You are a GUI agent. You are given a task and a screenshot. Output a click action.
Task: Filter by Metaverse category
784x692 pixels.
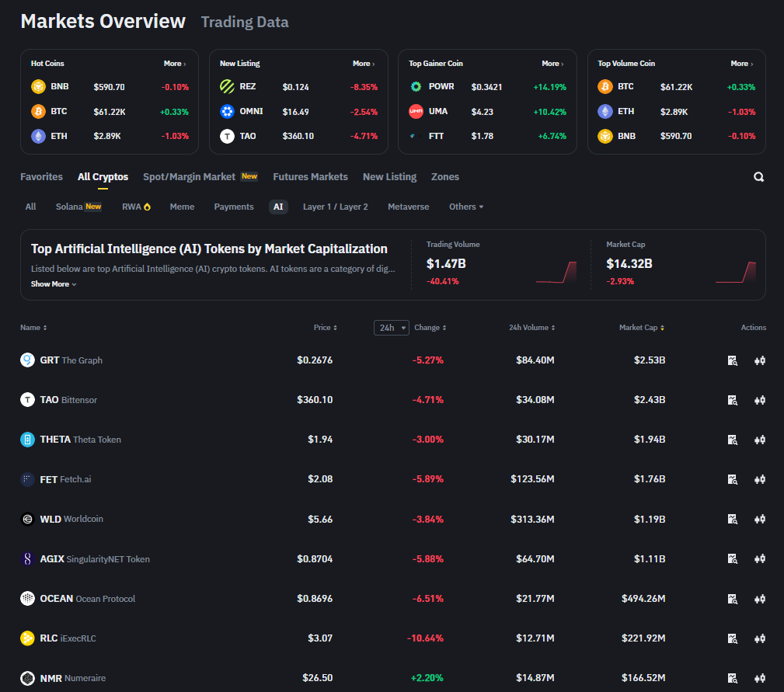(x=409, y=207)
